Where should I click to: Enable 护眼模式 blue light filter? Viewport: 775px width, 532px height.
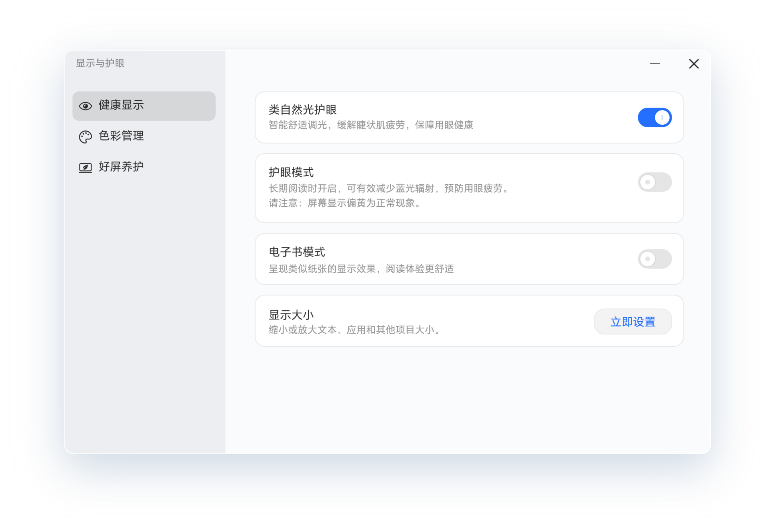(x=655, y=182)
